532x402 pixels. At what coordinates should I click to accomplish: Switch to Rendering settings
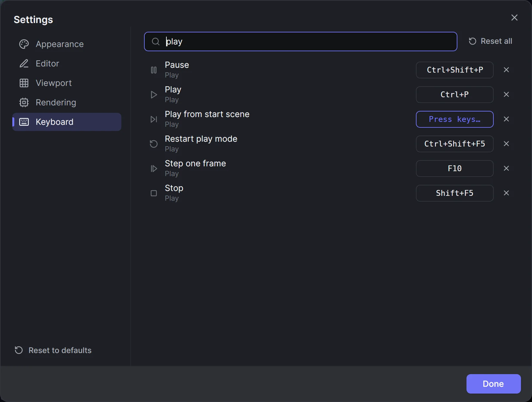pos(67,102)
